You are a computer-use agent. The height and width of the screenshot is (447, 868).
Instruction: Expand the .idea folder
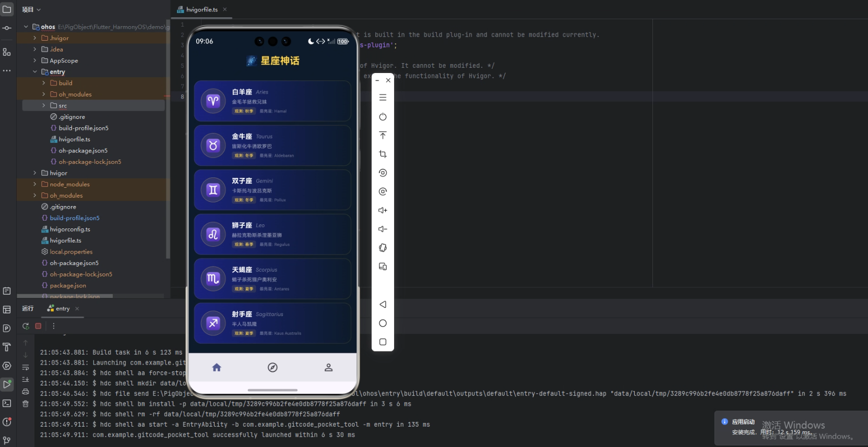(x=35, y=49)
